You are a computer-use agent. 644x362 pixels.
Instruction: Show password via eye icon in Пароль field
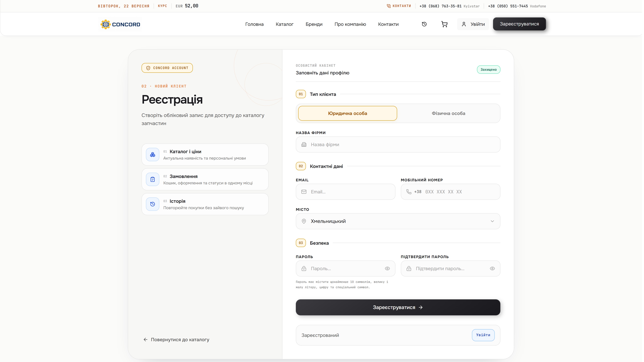(x=387, y=268)
